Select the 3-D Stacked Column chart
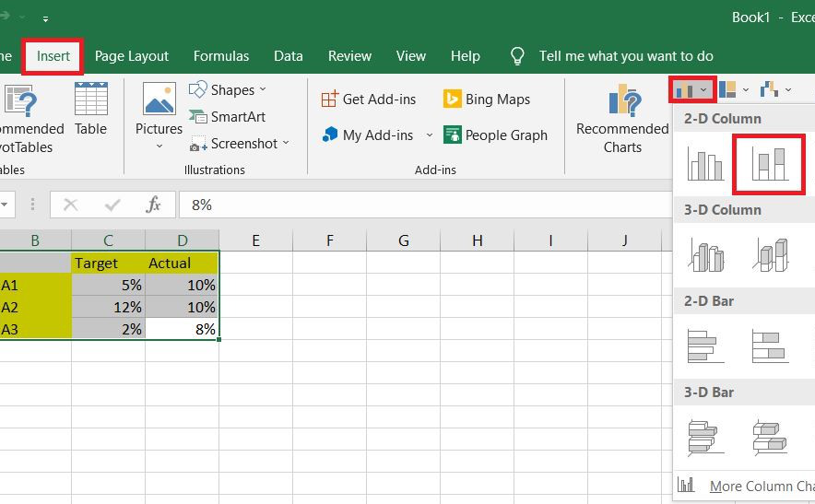 coord(769,255)
